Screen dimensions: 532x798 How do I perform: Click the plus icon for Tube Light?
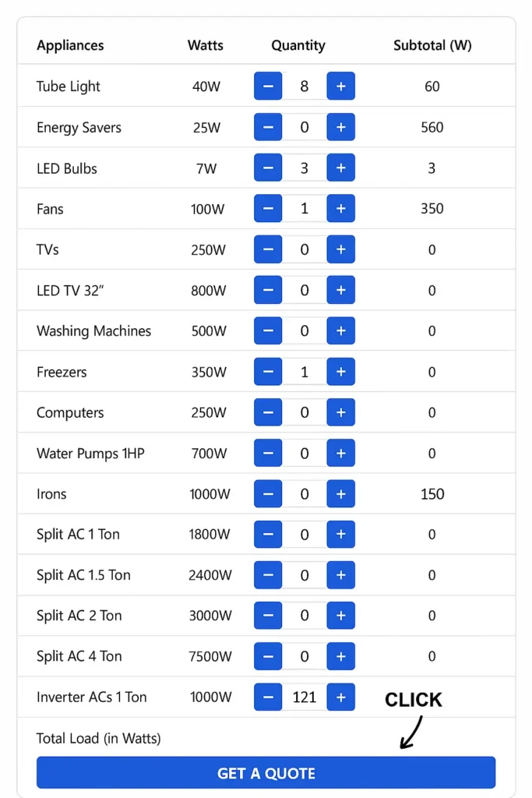tap(340, 86)
